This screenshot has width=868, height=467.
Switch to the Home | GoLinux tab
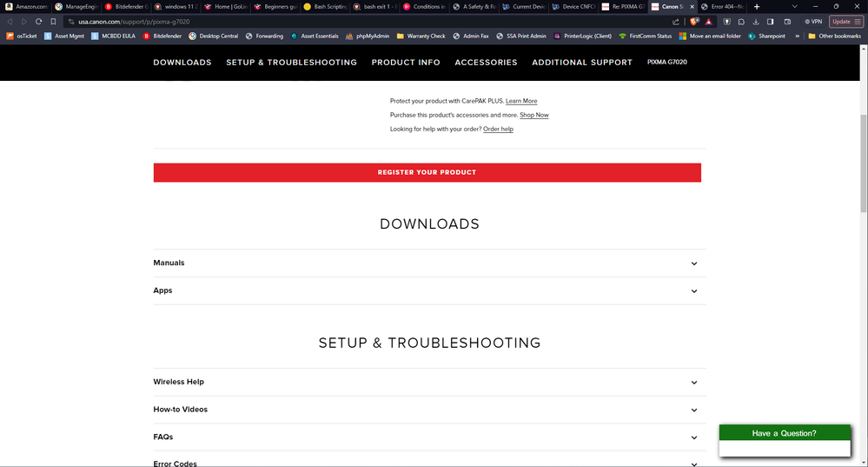pos(225,7)
